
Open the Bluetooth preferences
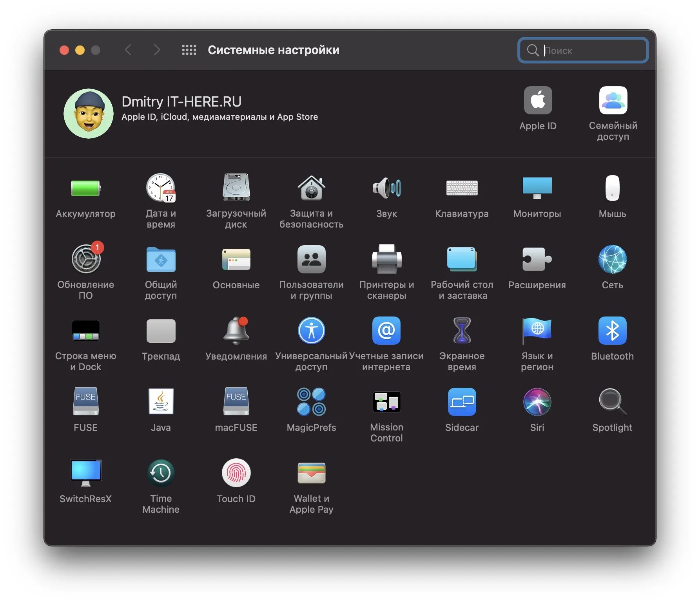(x=612, y=331)
